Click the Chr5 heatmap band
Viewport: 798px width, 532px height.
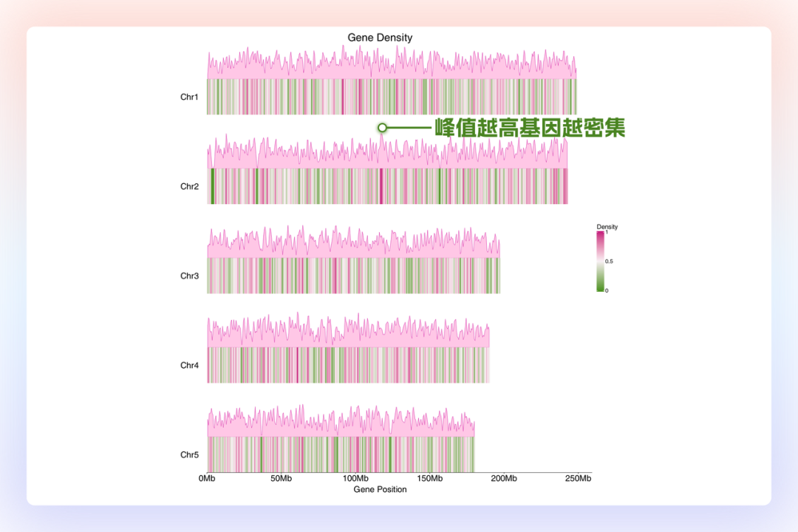pyautogui.click(x=340, y=454)
